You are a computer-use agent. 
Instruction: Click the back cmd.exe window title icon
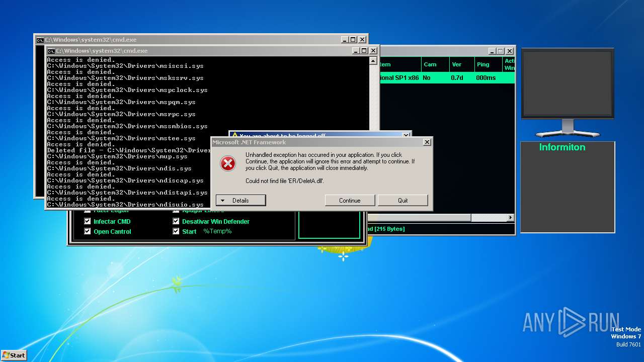40,40
